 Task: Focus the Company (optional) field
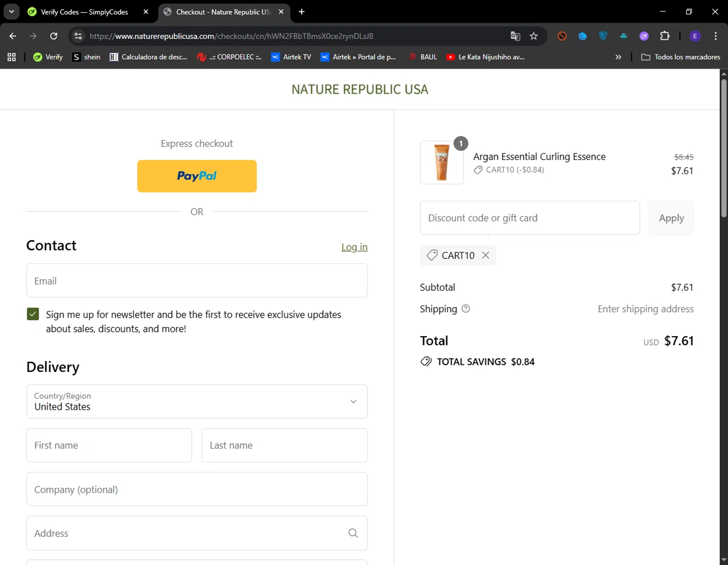197,489
